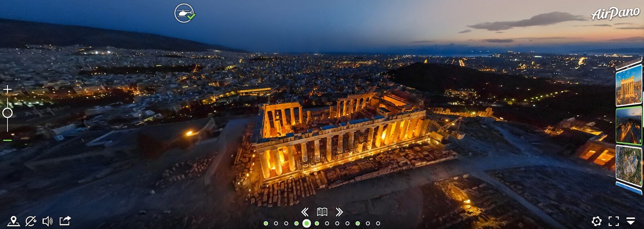Screen dimensions: 644x229
Task: Click the share arrow icon
Action: point(65,221)
